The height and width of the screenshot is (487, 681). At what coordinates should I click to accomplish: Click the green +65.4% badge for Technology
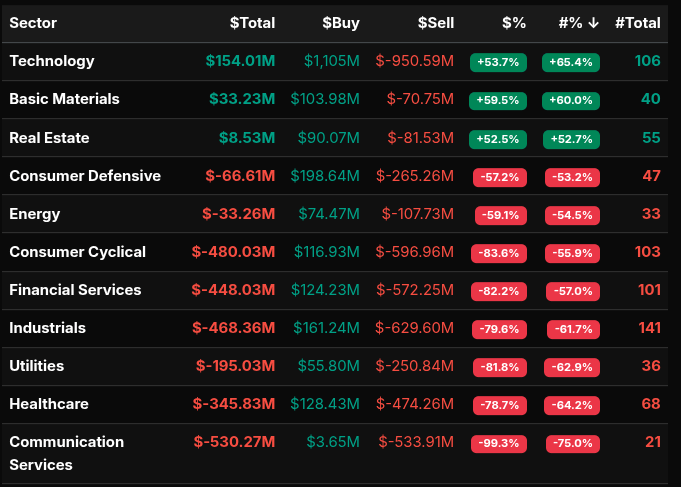(x=570, y=62)
